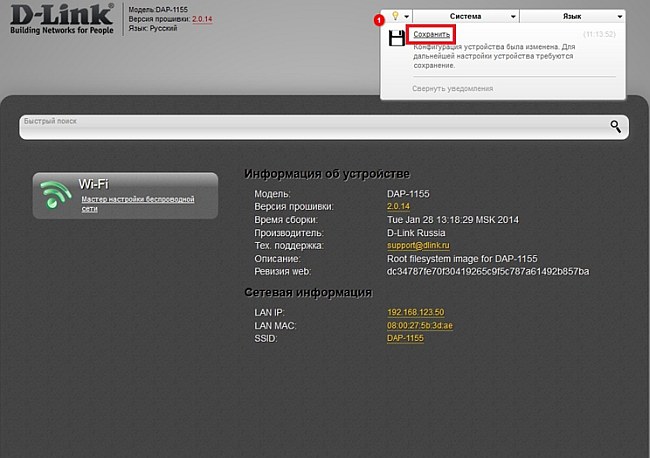Click the LAN MAC address link
The width and height of the screenshot is (650, 458).
coord(418,325)
